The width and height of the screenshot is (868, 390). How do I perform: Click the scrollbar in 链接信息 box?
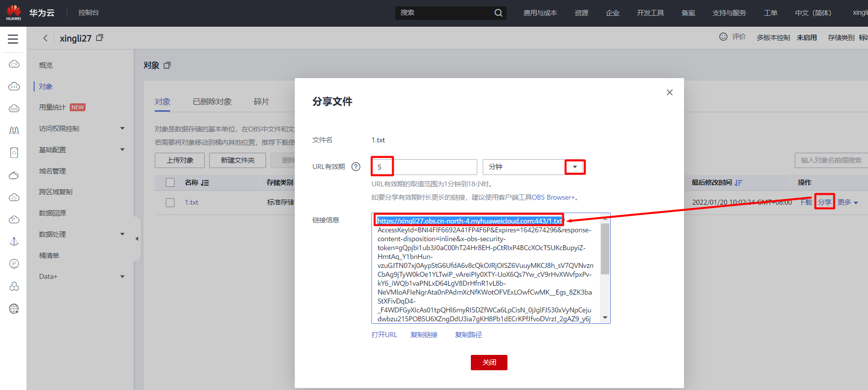pyautogui.click(x=605, y=249)
